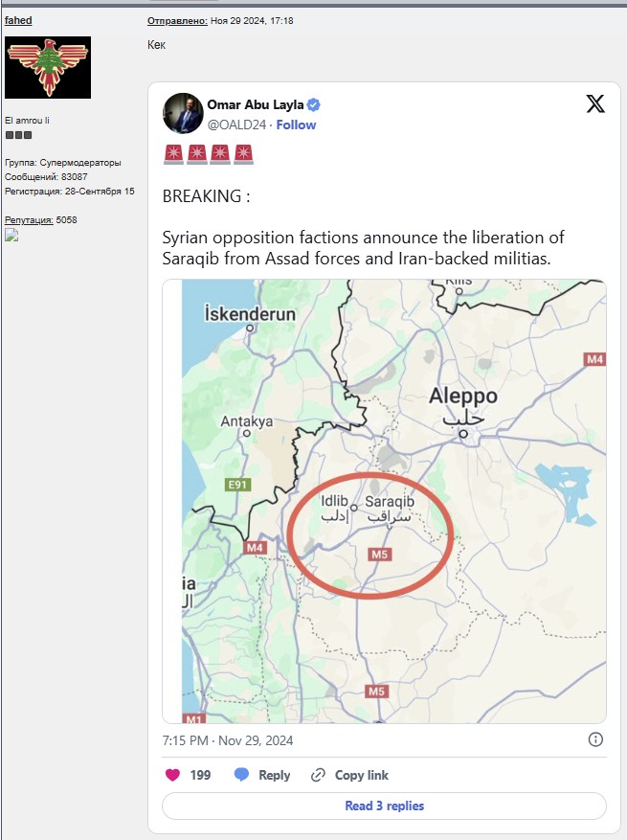
Task: Click the Omar Abu Layla display name
Action: [x=256, y=104]
